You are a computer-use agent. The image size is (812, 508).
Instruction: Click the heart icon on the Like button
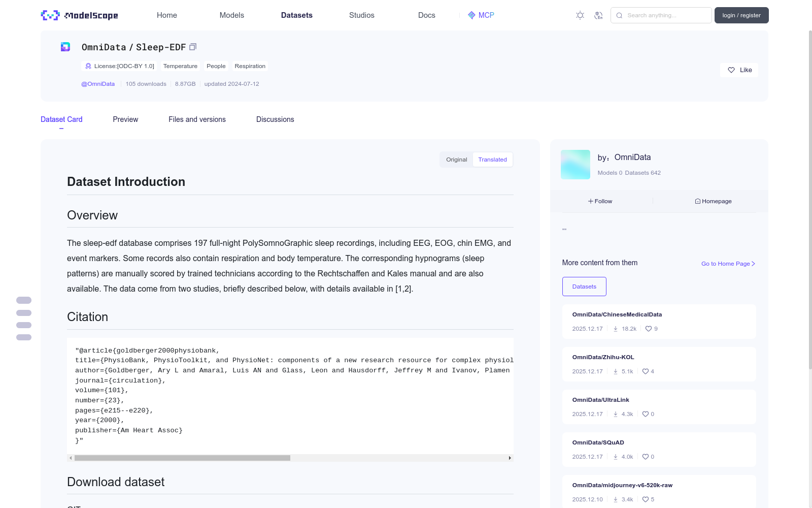click(x=731, y=70)
